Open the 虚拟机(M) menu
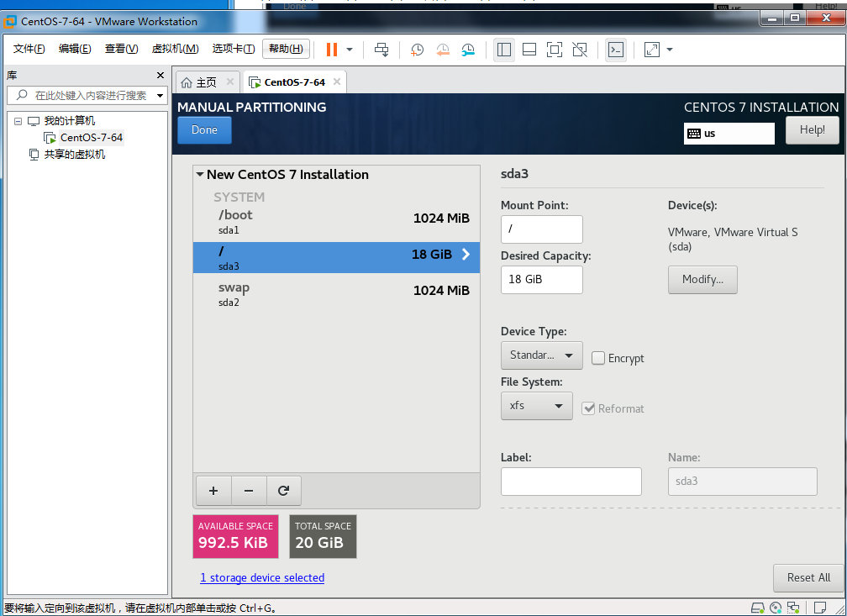The image size is (847, 616). point(175,50)
